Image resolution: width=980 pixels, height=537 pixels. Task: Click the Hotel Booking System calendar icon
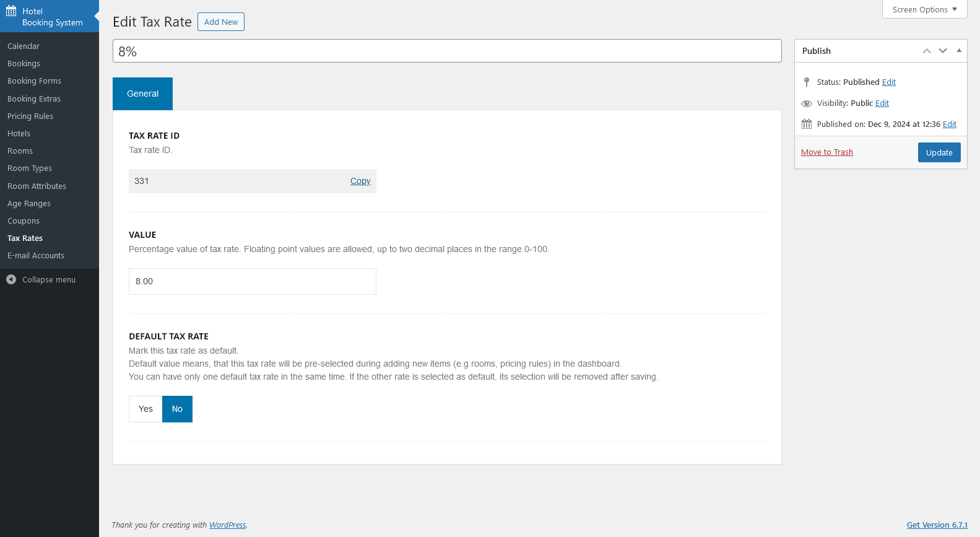[x=11, y=11]
